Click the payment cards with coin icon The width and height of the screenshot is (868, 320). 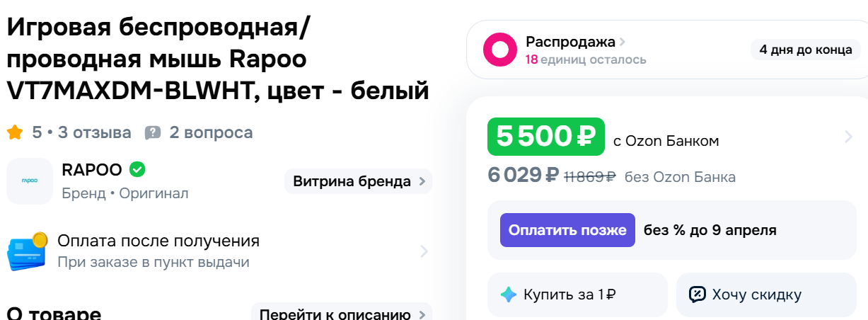27,251
